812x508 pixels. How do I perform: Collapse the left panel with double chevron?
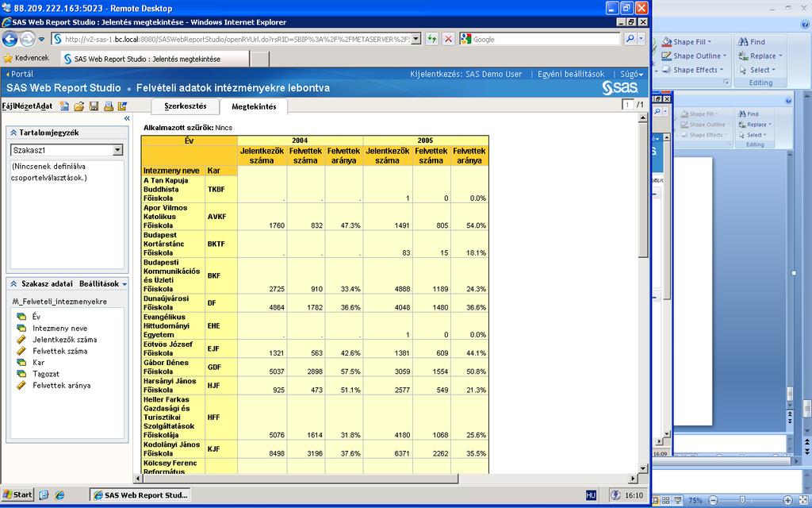pos(127,119)
